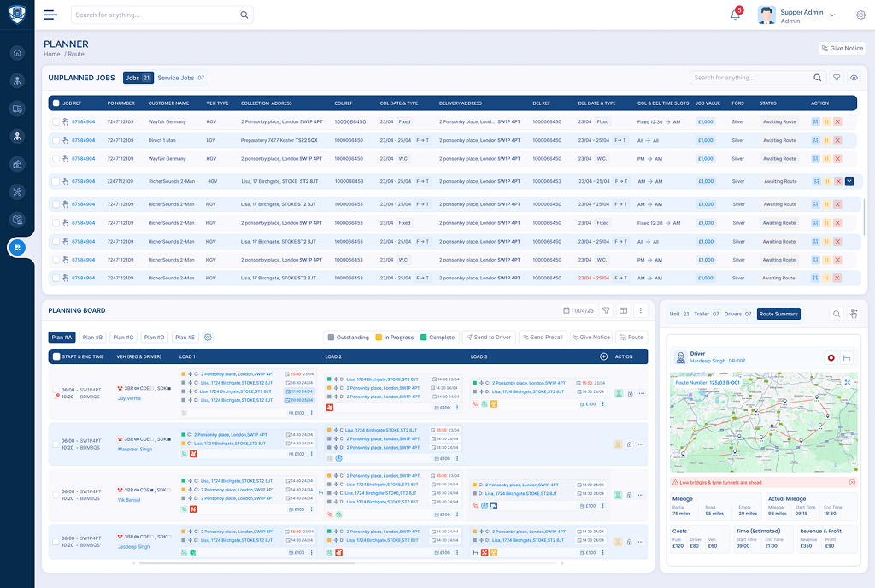Viewport: 875px width, 588px height.
Task: Toggle the eye visibility icon in Unplanned Jobs
Action: coord(854,78)
